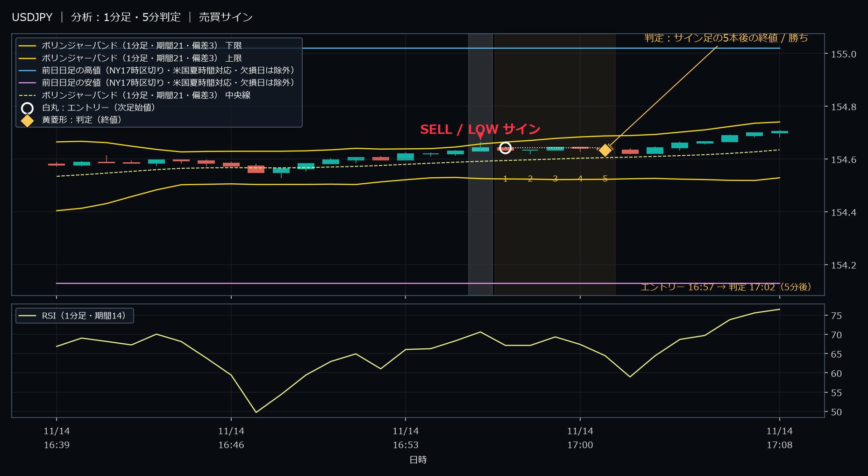Click the 分析：1分足・5分判定 title text
Viewport: 868px width, 476px height.
click(126, 17)
